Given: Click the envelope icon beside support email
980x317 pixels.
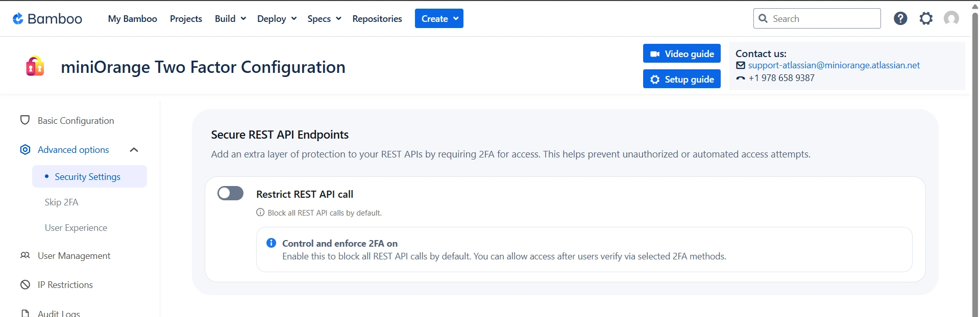Looking at the screenshot, I should pos(741,65).
